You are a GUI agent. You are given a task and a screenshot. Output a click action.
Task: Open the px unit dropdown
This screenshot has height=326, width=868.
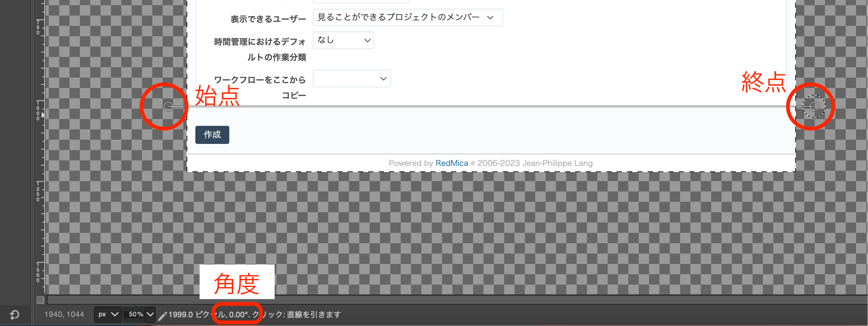108,315
